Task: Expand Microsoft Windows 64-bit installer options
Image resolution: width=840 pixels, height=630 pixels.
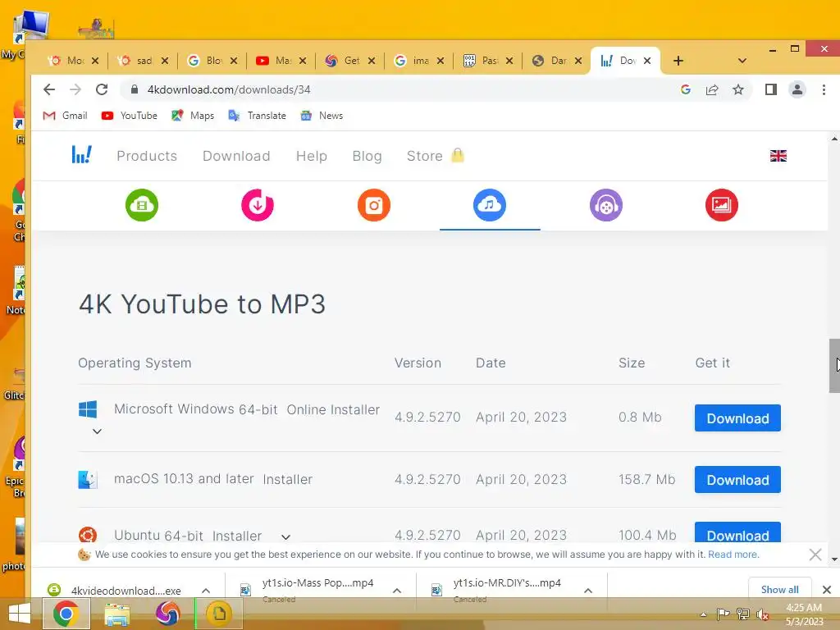Action: point(97,431)
